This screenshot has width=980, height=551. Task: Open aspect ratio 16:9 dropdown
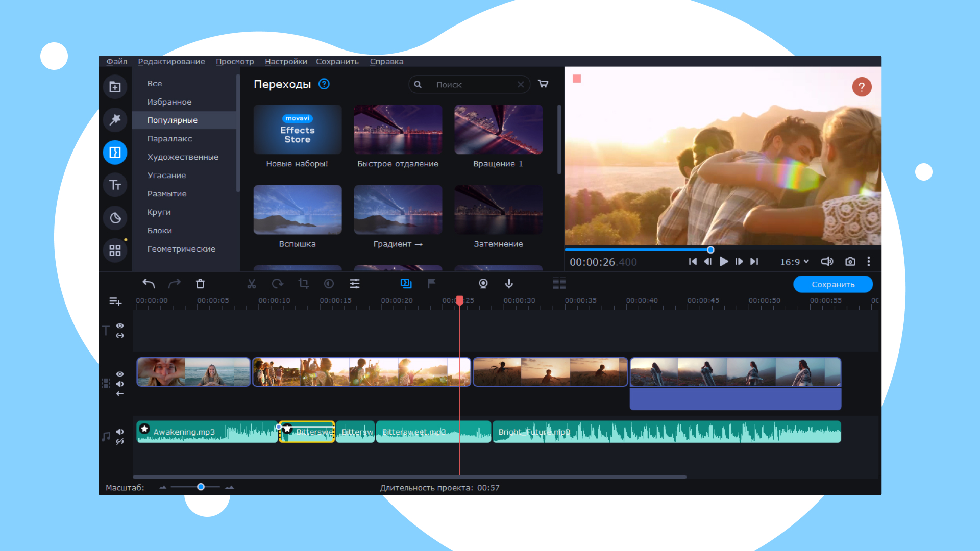pos(794,262)
